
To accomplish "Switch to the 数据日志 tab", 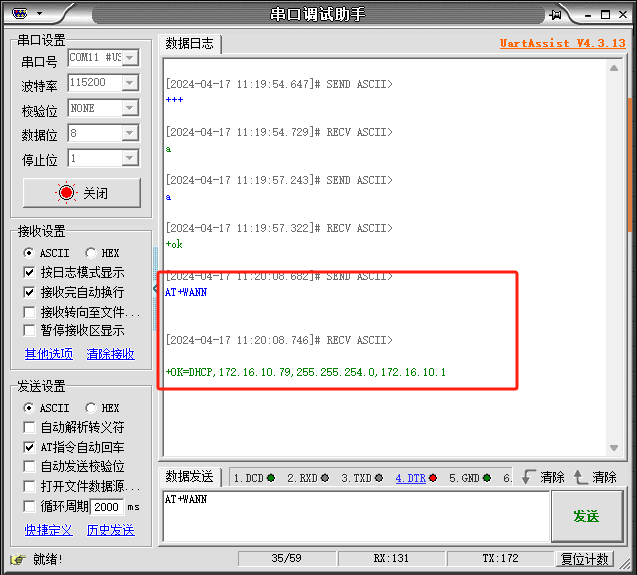I will coord(190,43).
